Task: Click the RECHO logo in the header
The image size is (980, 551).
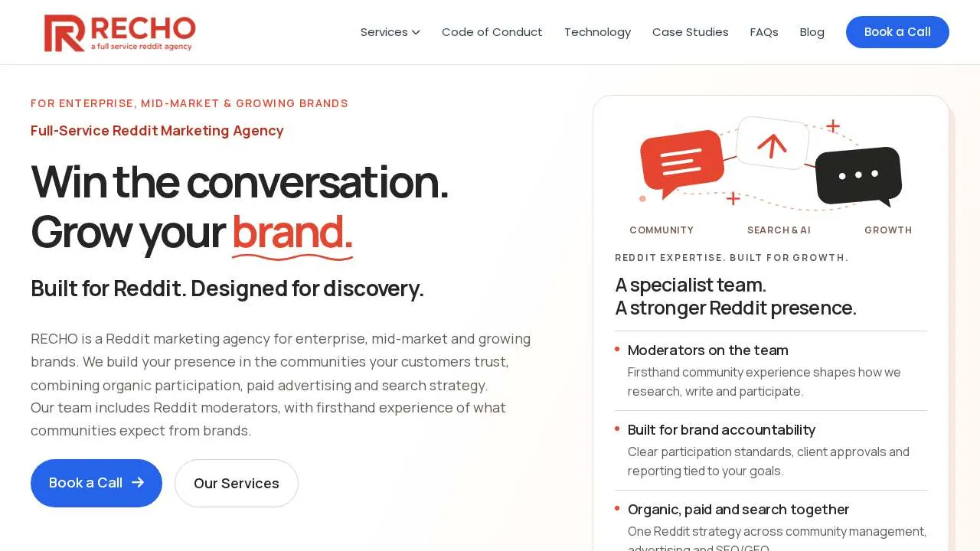Action: [x=120, y=33]
